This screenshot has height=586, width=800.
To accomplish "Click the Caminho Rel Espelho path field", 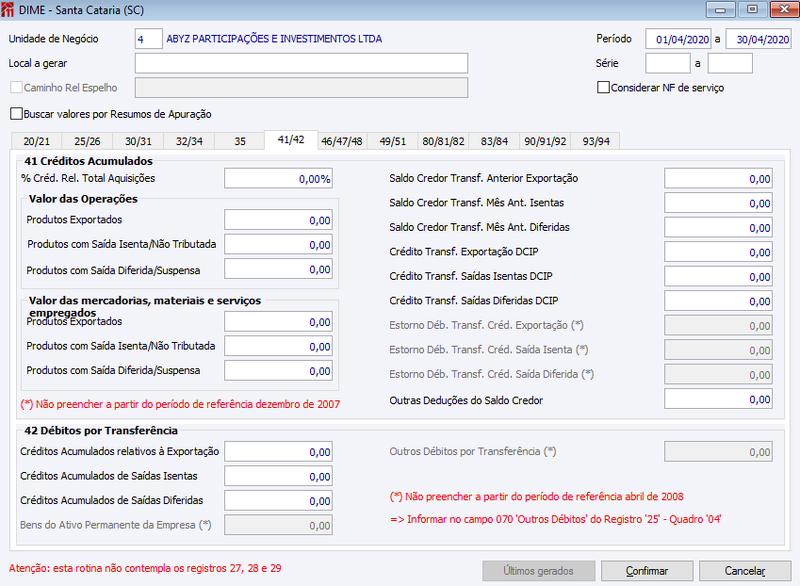I will (x=301, y=88).
